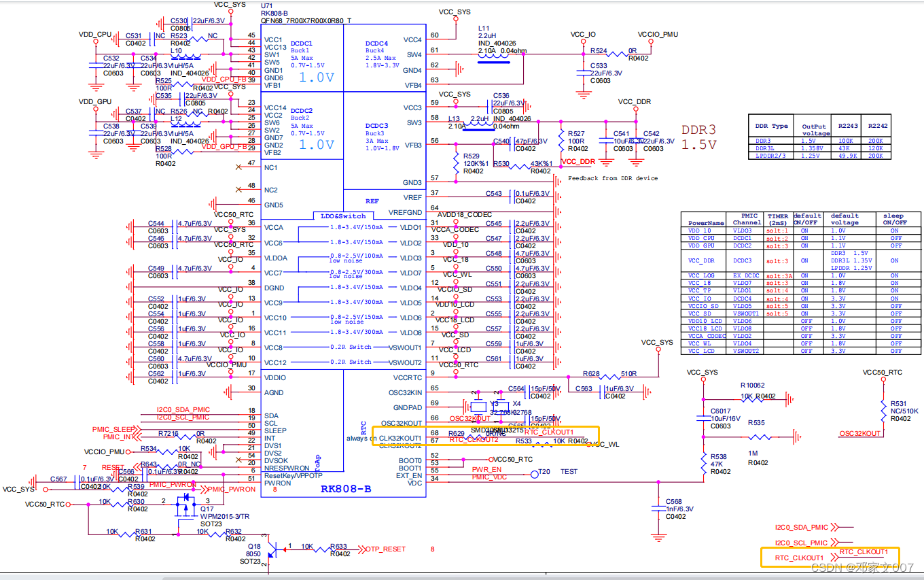The width and height of the screenshot is (924, 580).
Task: Click the R10062 resistor designator
Action: coord(752,386)
